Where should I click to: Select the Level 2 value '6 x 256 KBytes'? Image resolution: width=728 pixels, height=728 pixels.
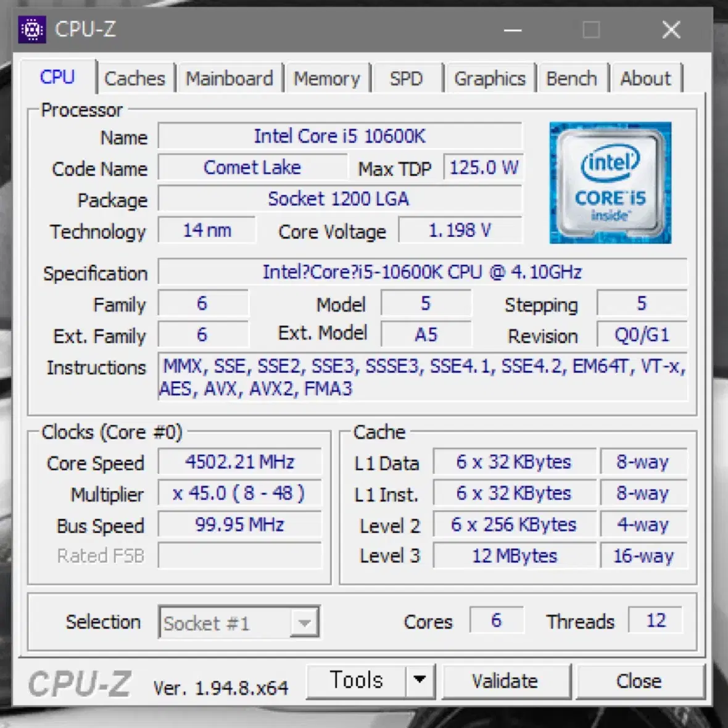pyautogui.click(x=515, y=524)
